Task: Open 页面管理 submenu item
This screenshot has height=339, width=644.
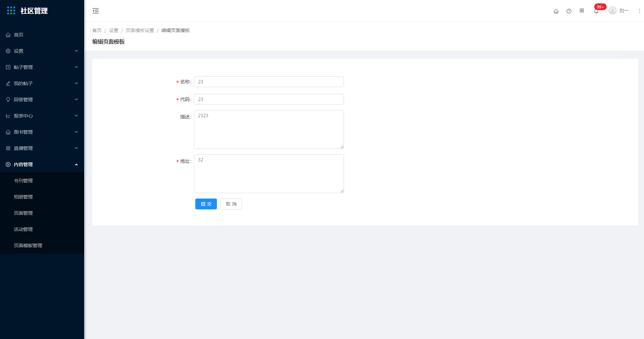Action: pyautogui.click(x=42, y=213)
